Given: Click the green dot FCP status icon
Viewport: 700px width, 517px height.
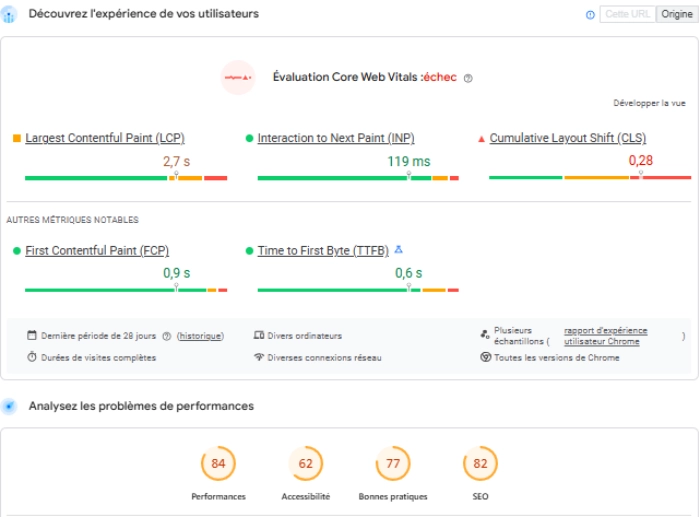Looking at the screenshot, I should pos(17,251).
